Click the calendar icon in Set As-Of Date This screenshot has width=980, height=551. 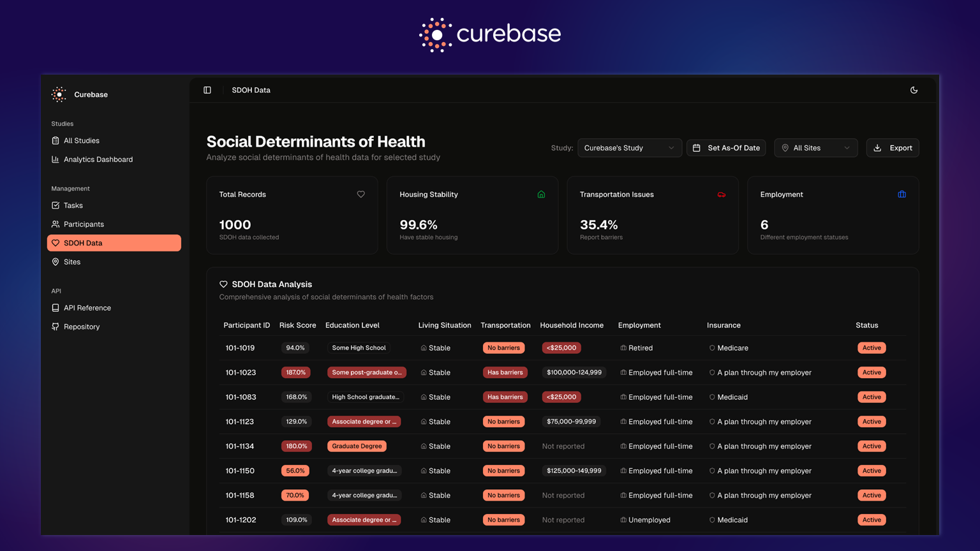697,148
